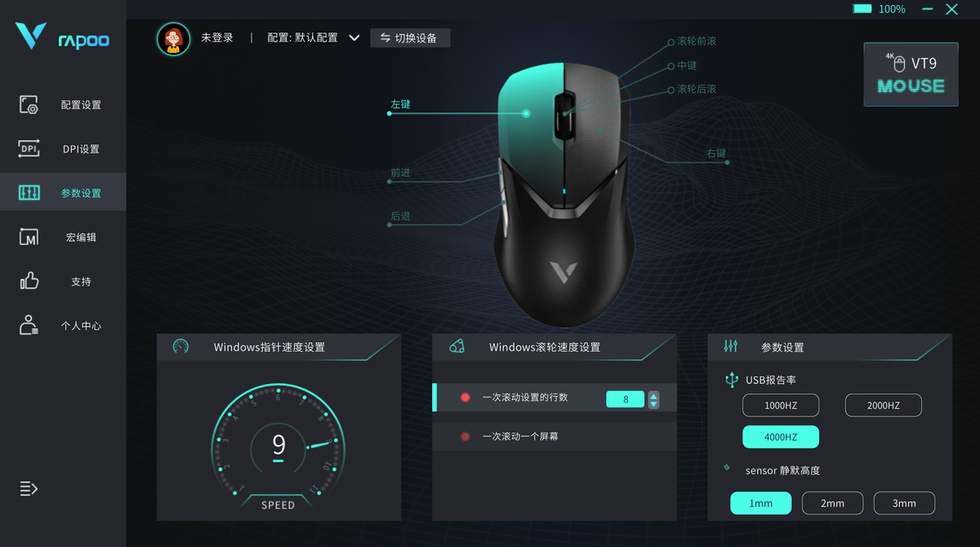Select 一次滚动设置的行数 radio option
980x547 pixels.
coord(465,398)
